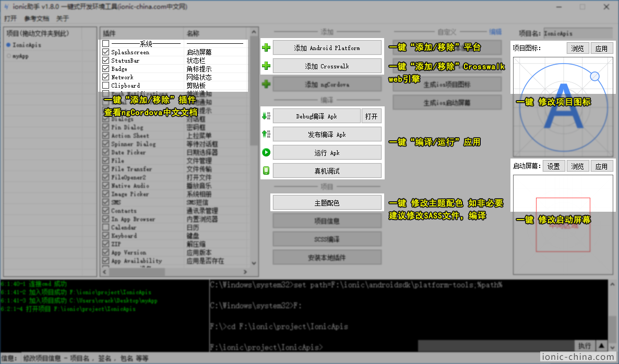Toggle the 系统 group checkbox in plugin list

click(105, 43)
